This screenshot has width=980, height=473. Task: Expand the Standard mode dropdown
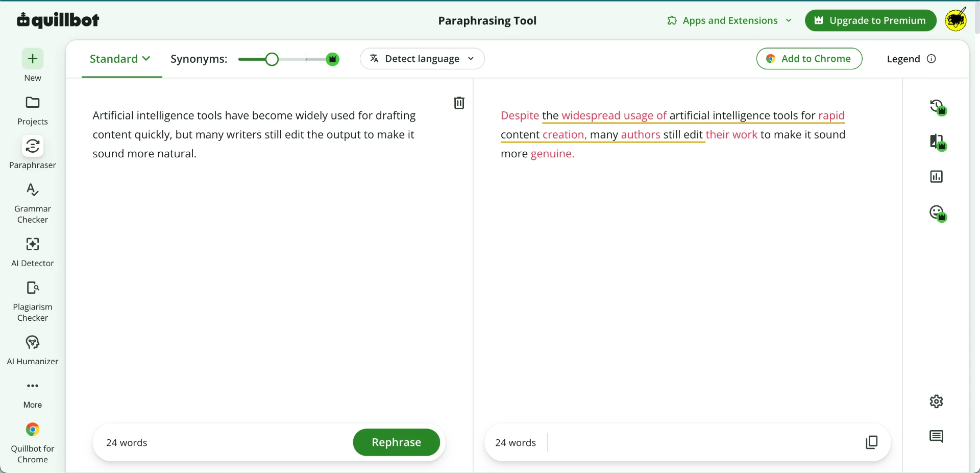120,59
